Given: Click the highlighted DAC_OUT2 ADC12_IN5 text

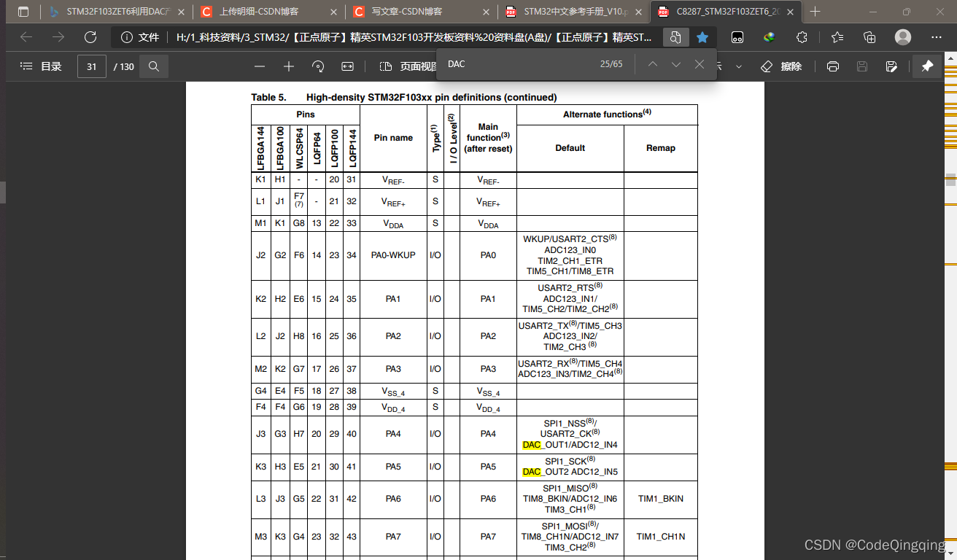Looking at the screenshot, I should [x=570, y=472].
